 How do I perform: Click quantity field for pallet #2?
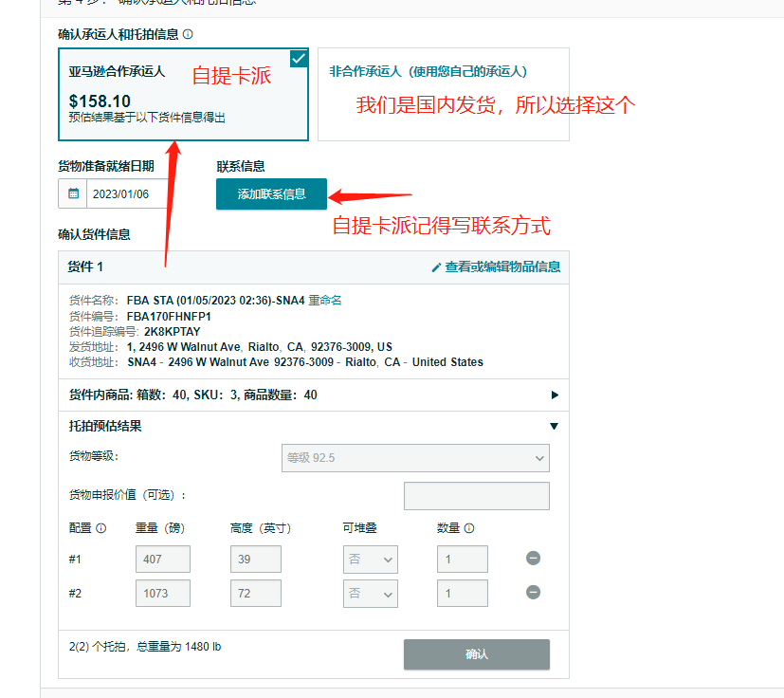(x=463, y=594)
